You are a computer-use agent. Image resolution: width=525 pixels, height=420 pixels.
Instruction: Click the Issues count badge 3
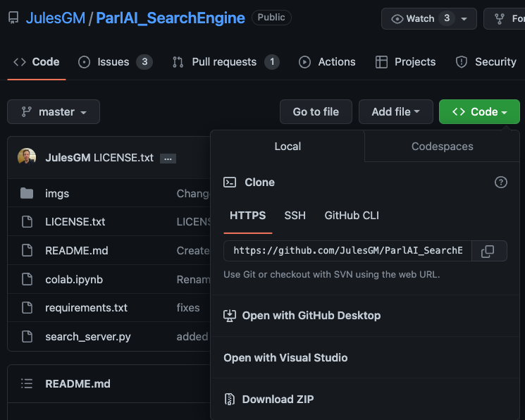point(144,61)
